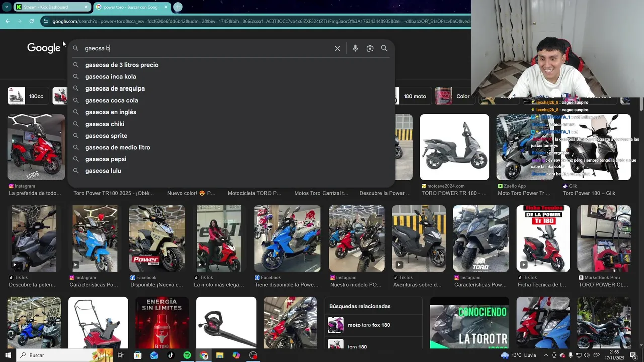Image resolution: width=644 pixels, height=362 pixels.
Task: Go back to previous page
Action: pyautogui.click(x=7, y=21)
